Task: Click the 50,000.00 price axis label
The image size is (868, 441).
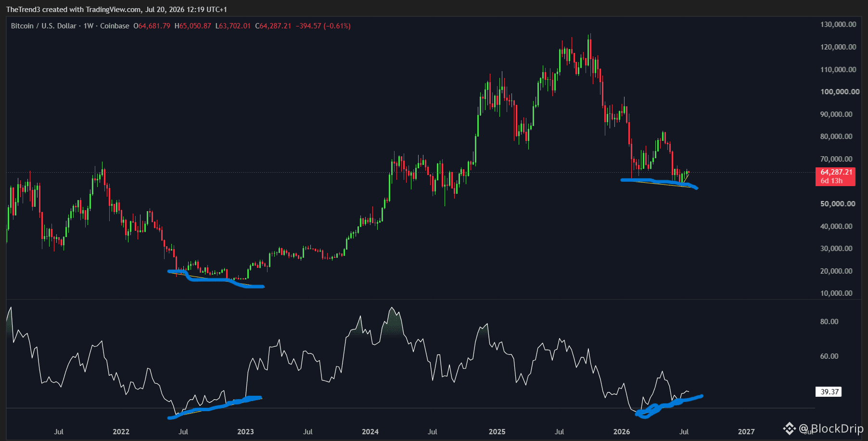Action: tap(838, 204)
